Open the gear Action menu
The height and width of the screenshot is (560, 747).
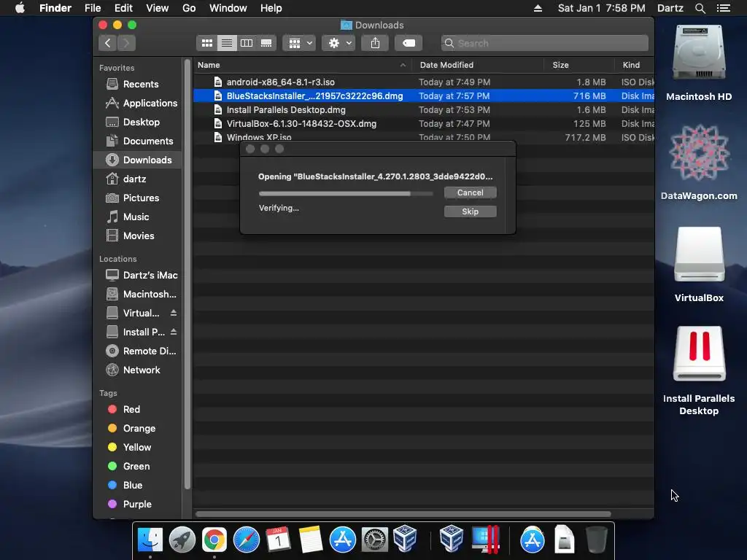338,43
